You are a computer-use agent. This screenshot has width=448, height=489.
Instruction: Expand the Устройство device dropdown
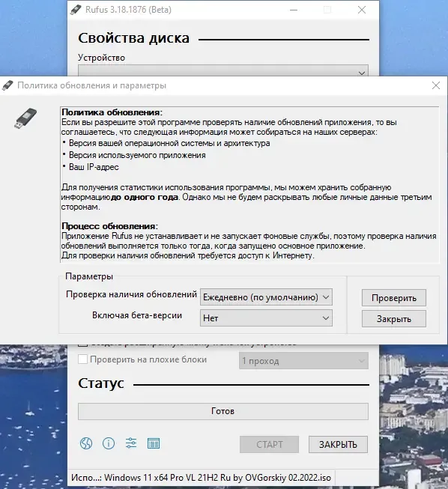(x=223, y=70)
